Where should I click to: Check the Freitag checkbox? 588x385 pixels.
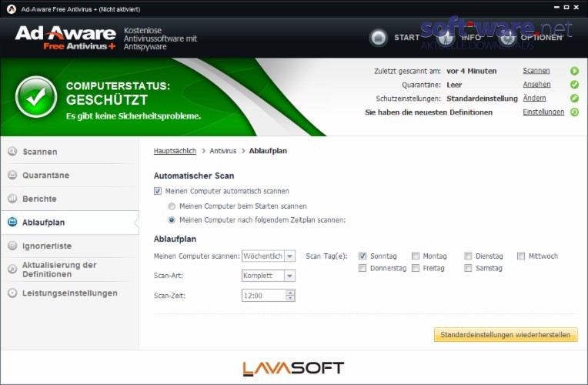click(416, 268)
